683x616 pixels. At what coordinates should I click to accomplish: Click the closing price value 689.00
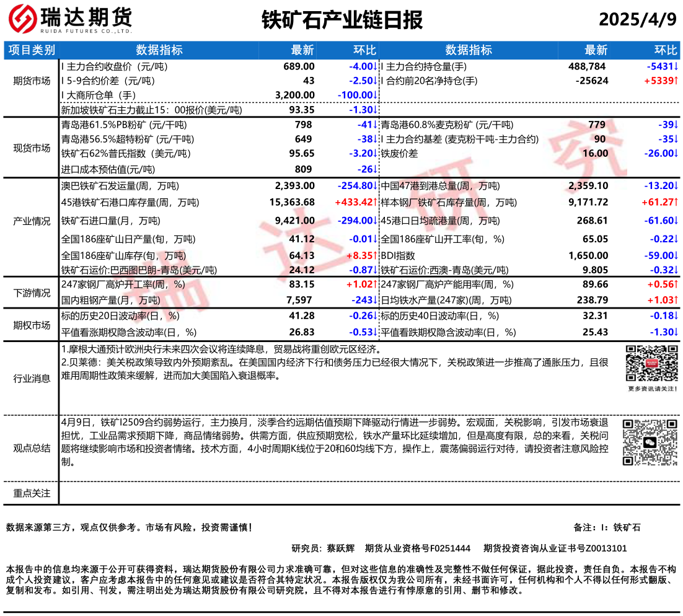[x=299, y=67]
